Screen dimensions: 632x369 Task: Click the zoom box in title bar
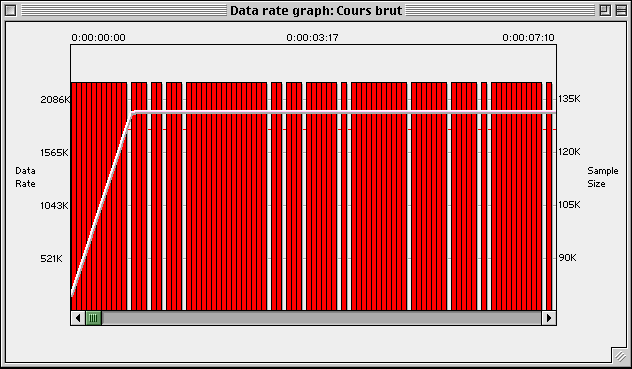pos(605,10)
